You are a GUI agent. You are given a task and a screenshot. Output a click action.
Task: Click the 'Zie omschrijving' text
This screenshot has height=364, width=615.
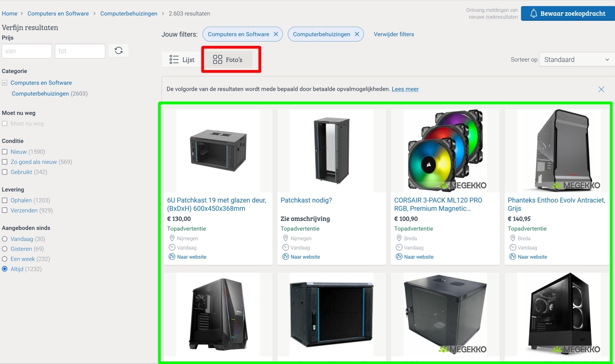pos(305,219)
